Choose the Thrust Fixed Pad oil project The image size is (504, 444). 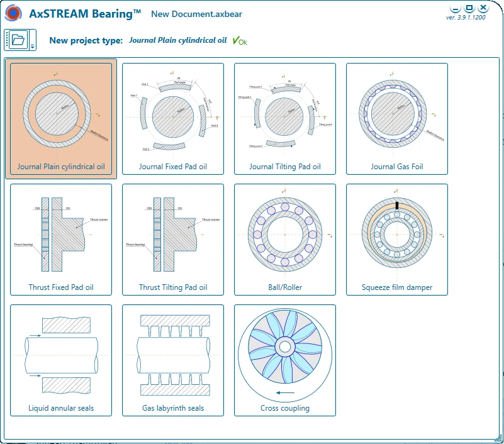pyautogui.click(x=61, y=240)
